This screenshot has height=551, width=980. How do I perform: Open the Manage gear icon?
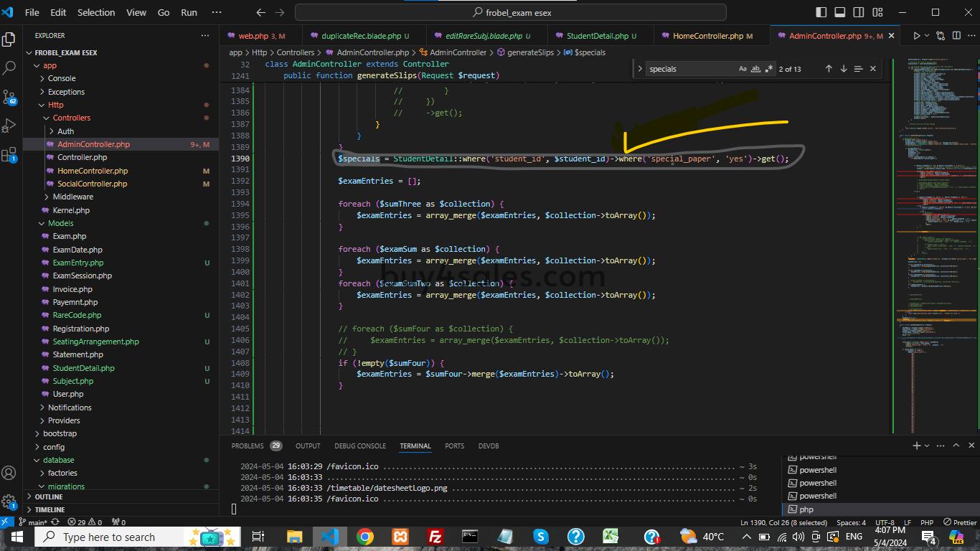click(x=9, y=501)
